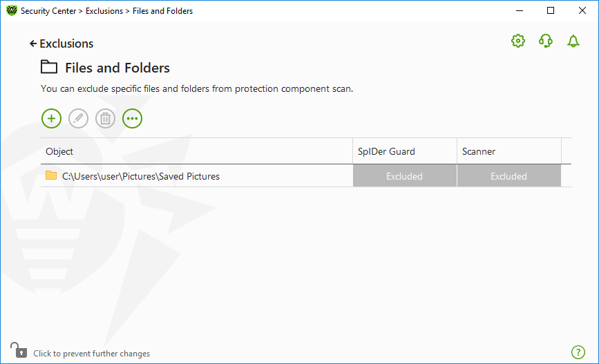This screenshot has height=364, width=599.
Task: Open help via question mark icon
Action: [x=578, y=352]
